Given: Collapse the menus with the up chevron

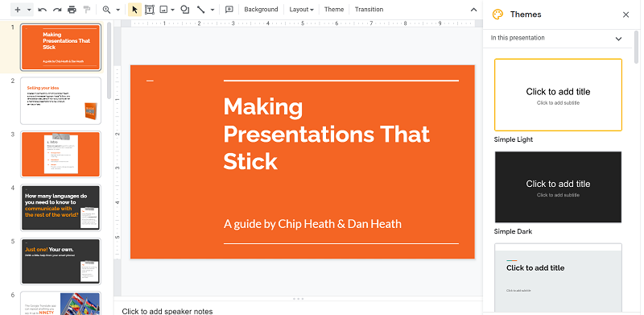Looking at the screenshot, I should point(473,10).
